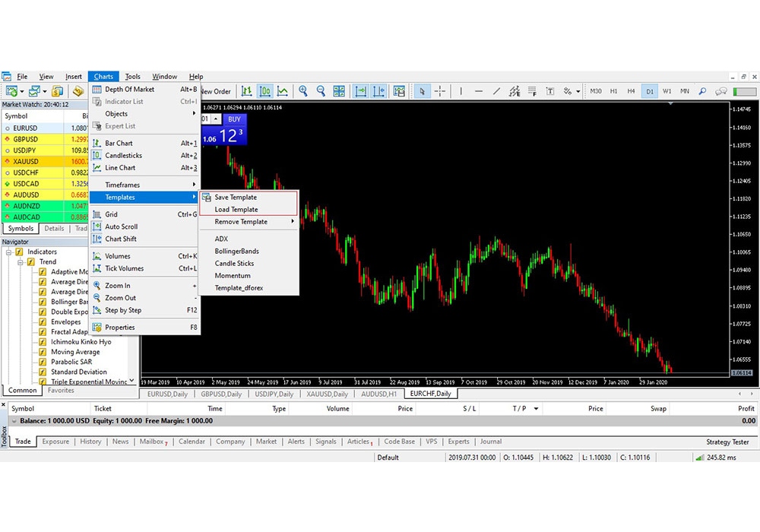Click the bar chart toolbar icon
The height and width of the screenshot is (532, 760).
pos(247,91)
